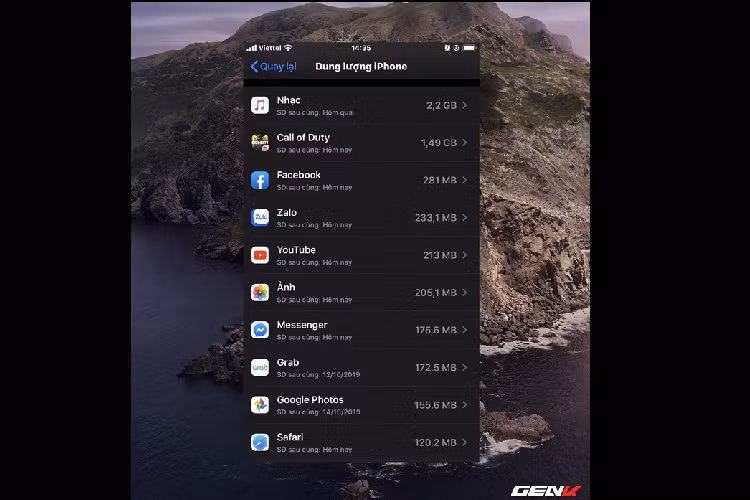Screen dimensions: 750x500
Task: Click the 233,1 MB size value
Action: (x=436, y=218)
